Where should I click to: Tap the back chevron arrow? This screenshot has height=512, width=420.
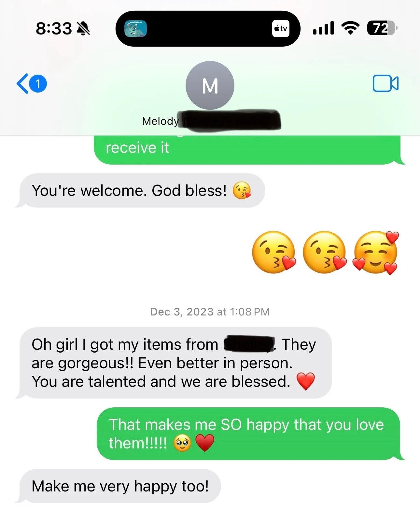coord(22,84)
